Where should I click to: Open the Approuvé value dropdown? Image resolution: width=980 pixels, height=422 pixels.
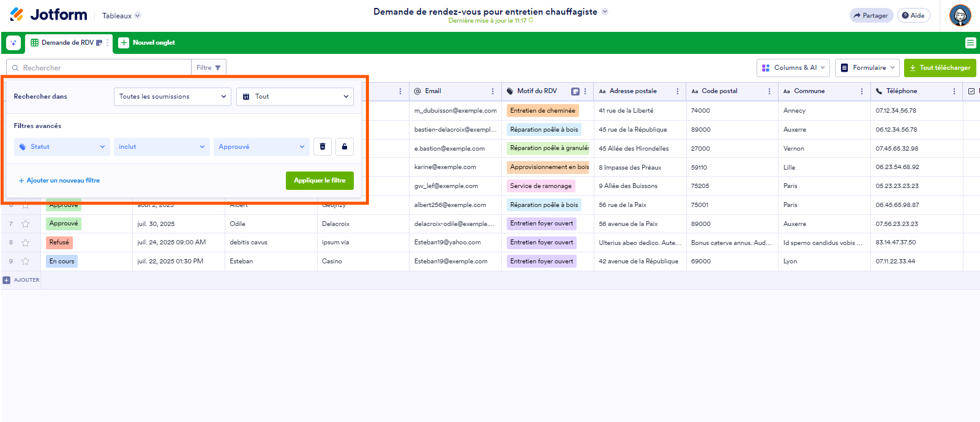tap(261, 147)
